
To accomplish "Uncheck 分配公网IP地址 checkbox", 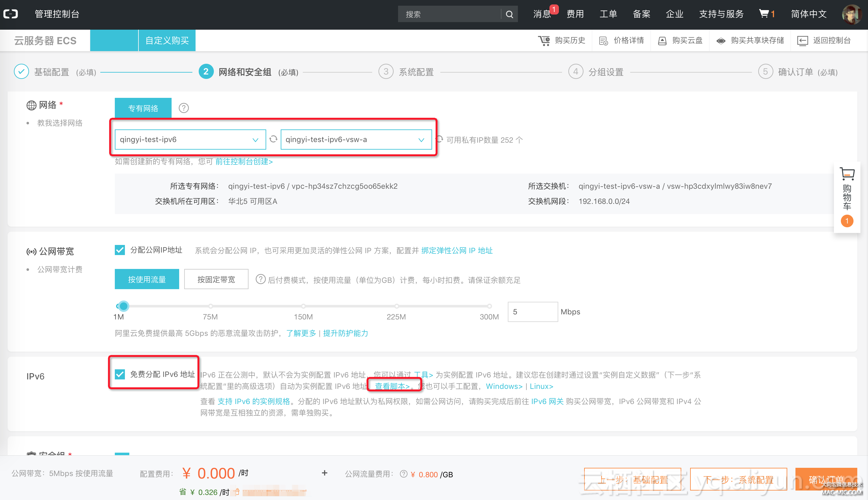I will pos(120,250).
